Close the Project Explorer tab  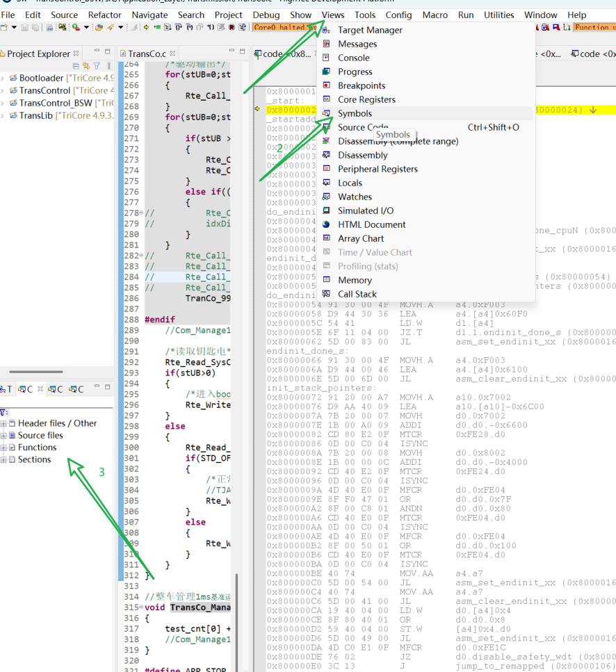coord(76,54)
